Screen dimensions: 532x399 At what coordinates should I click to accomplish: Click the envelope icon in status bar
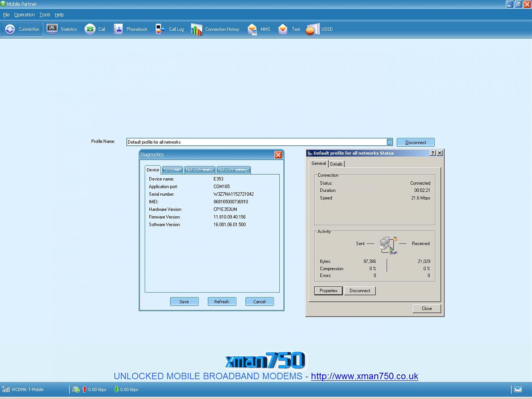pyautogui.click(x=518, y=389)
